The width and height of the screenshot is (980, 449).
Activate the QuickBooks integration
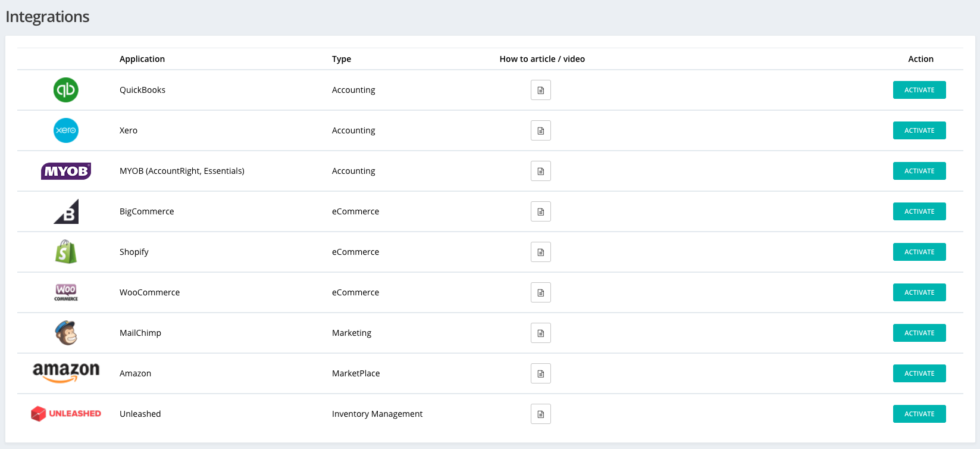point(919,90)
